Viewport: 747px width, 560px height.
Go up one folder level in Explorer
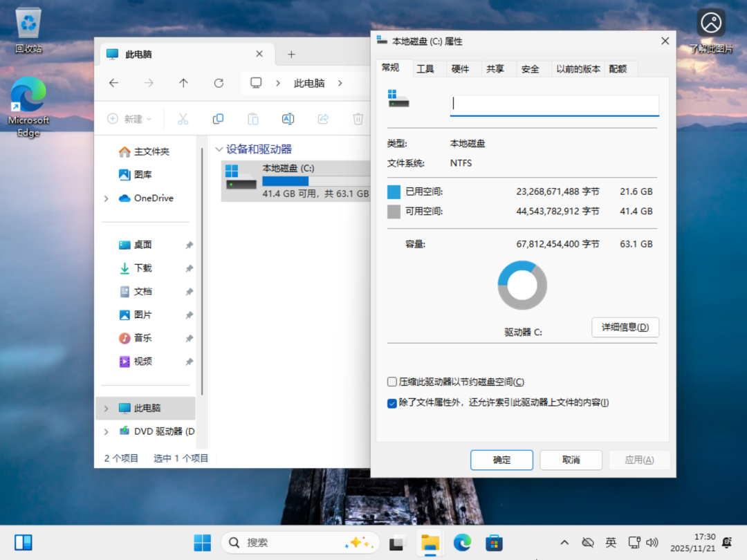(x=183, y=83)
